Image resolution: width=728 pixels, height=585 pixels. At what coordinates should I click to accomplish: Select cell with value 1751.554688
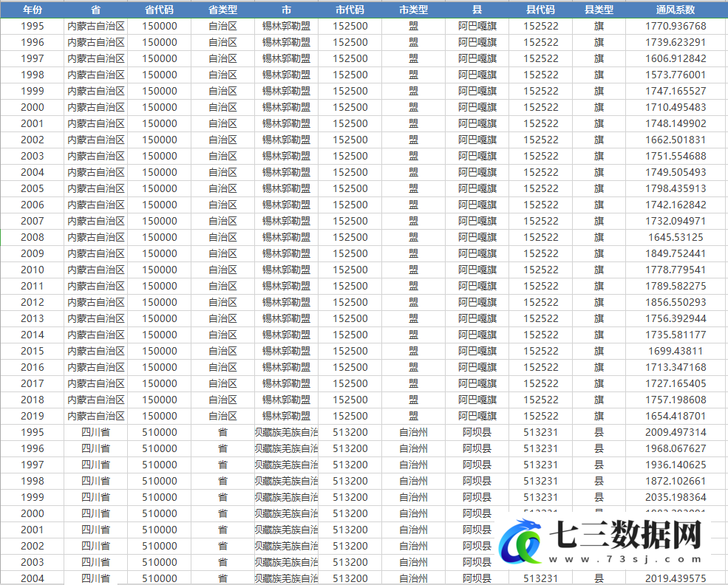coord(676,156)
